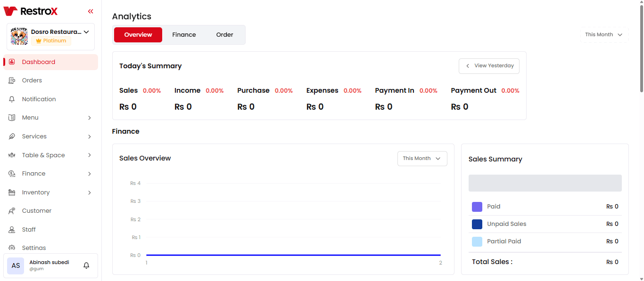Image resolution: width=644 pixels, height=281 pixels.
Task: Click the Paid purple color swatch
Action: coord(477,207)
